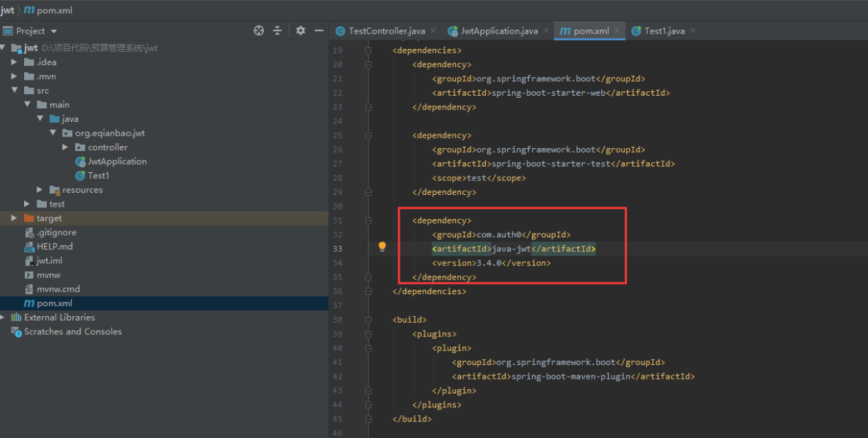The width and height of the screenshot is (868, 438).
Task: Collapse the org.eqianbao.jwt package
Action: click(x=53, y=133)
